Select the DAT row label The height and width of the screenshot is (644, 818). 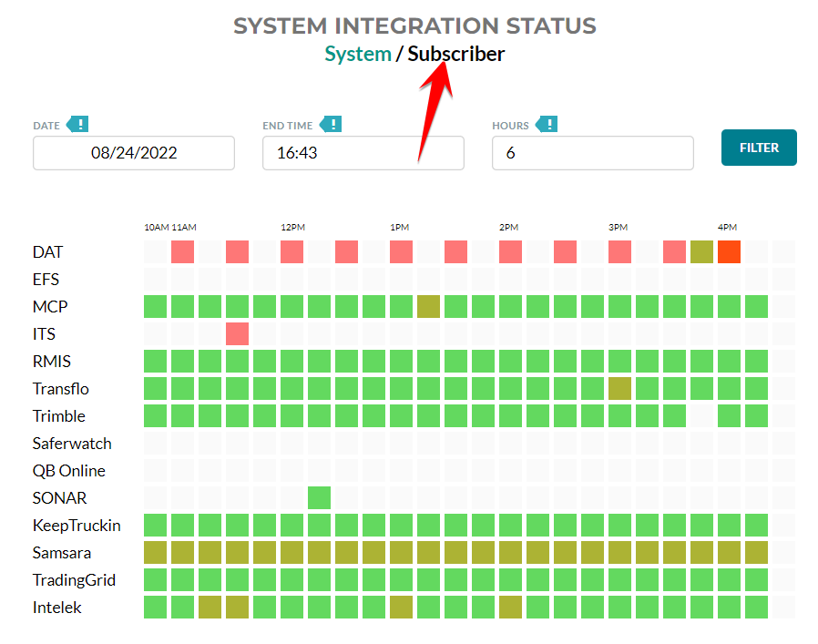pyautogui.click(x=47, y=251)
